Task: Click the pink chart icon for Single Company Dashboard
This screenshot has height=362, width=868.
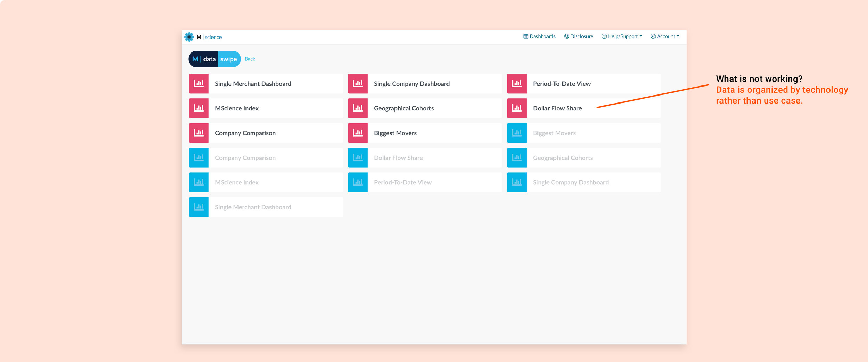Action: 358,84
